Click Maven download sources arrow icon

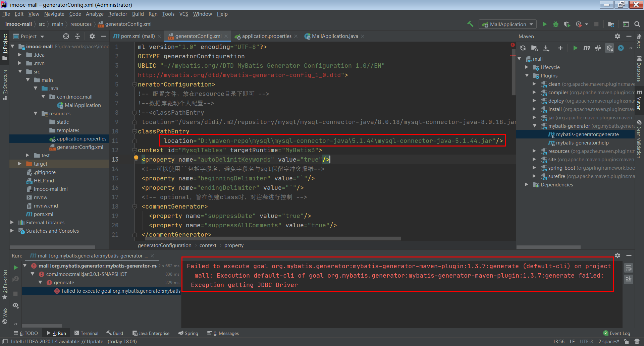pyautogui.click(x=546, y=48)
